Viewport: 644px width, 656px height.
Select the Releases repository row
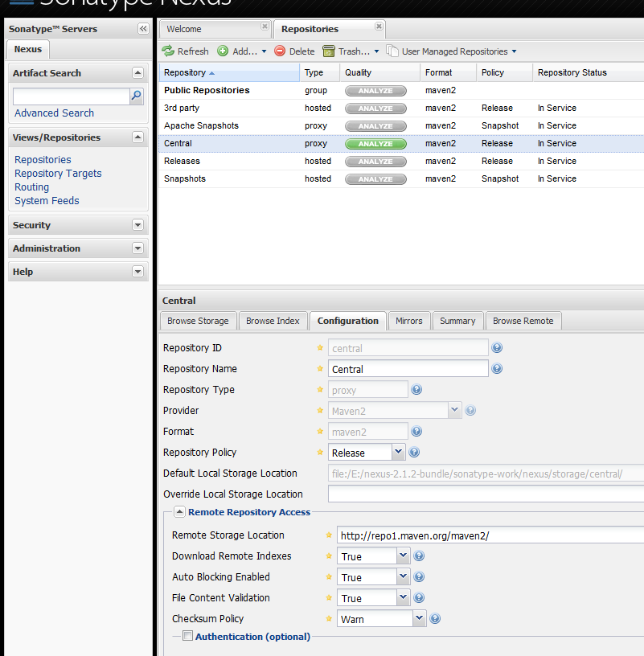point(401,162)
